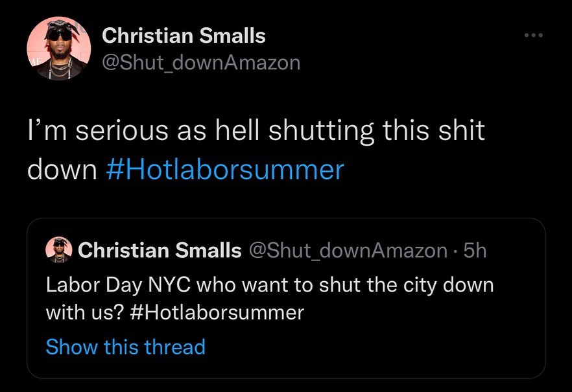572x392 pixels.
Task: Open Christian Smalls profile from the top display name
Action: 184,36
